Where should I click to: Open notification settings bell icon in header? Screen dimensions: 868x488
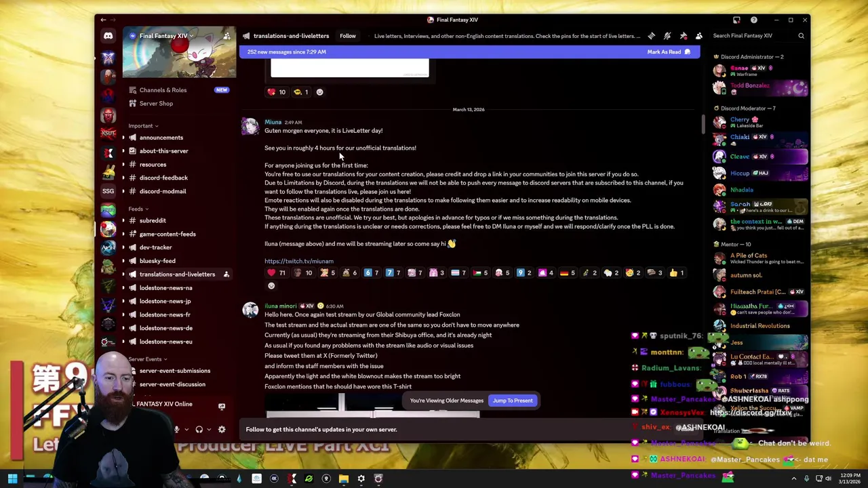(x=667, y=36)
